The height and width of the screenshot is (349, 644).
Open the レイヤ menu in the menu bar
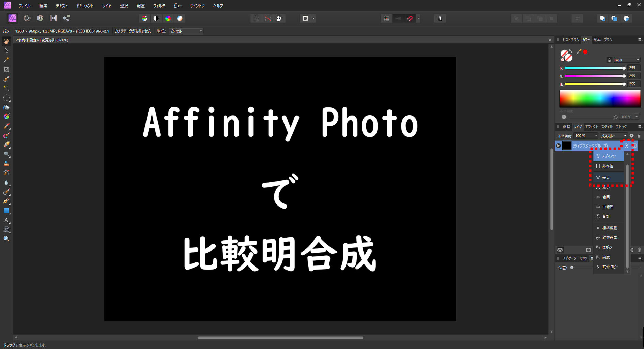pos(107,6)
